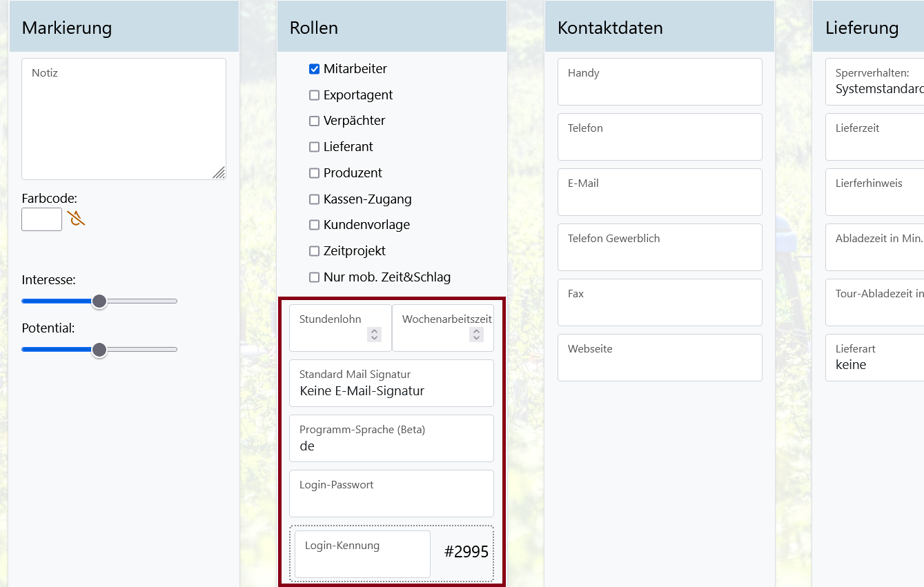The width and height of the screenshot is (924, 587).
Task: Click the reset color icon beside Farbcode
Action: click(x=76, y=219)
